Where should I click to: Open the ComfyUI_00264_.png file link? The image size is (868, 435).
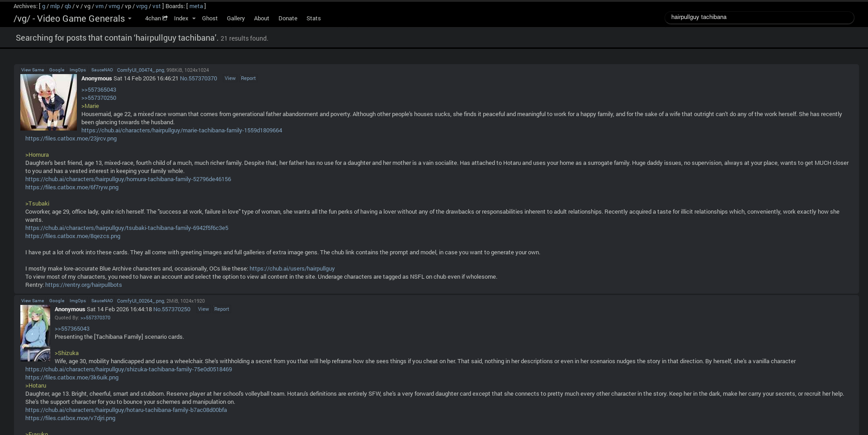click(141, 301)
